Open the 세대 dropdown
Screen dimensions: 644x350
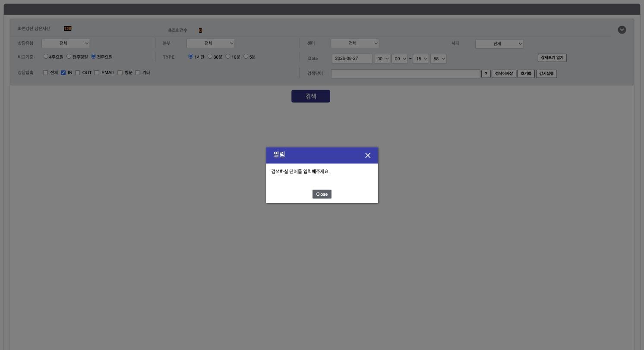click(x=499, y=44)
